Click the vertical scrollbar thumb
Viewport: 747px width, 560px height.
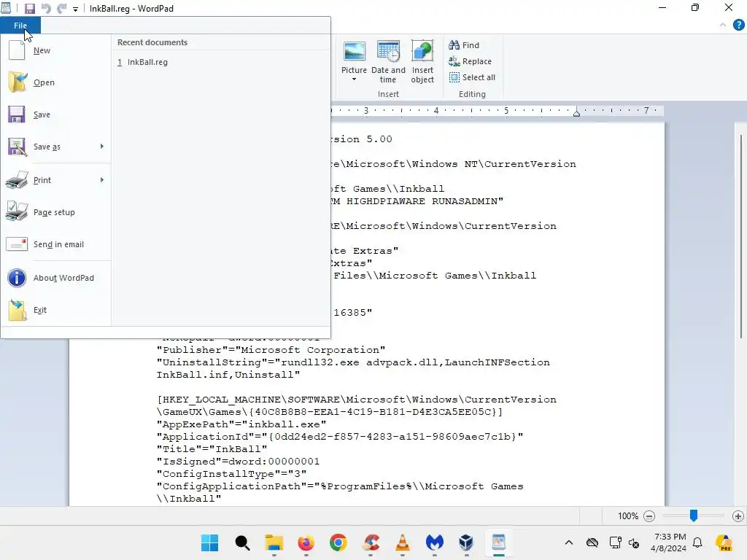pyautogui.click(x=741, y=236)
